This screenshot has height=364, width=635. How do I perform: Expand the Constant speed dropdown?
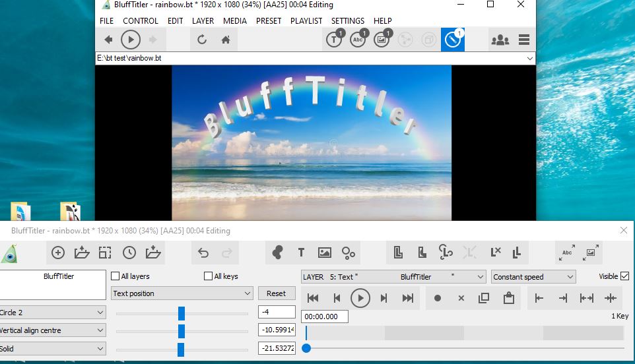(533, 277)
